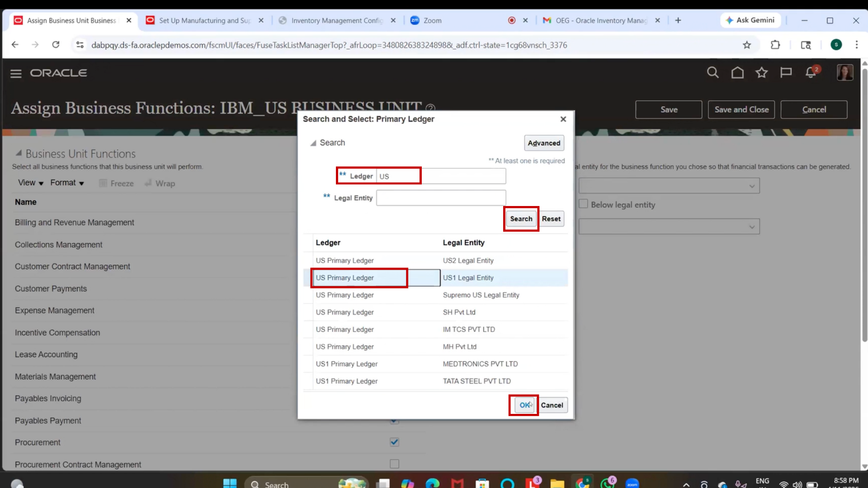This screenshot has width=868, height=488.
Task: Click the Reset button
Action: tap(551, 219)
